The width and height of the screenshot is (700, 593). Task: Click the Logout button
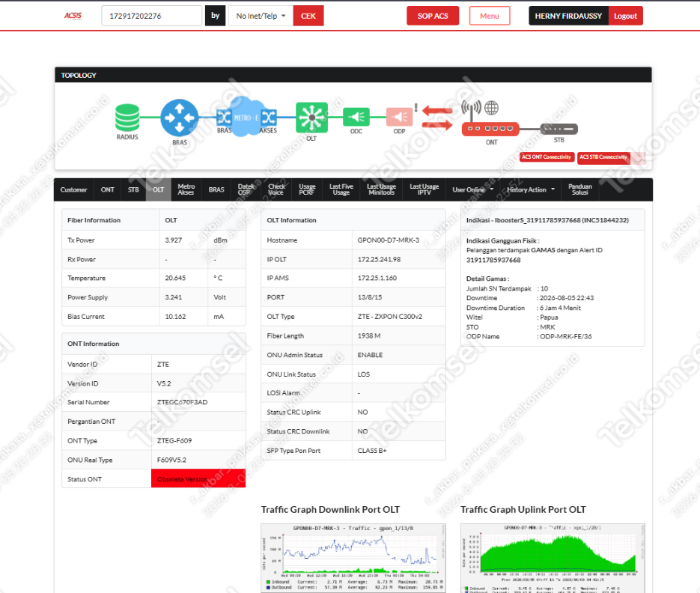pyautogui.click(x=625, y=16)
